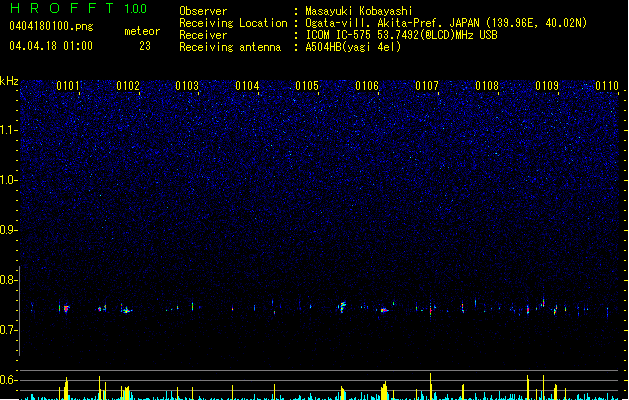The height and width of the screenshot is (400, 629).
Task: Click the gray vertical frequency-range bar on left axis
Action: tap(20, 311)
